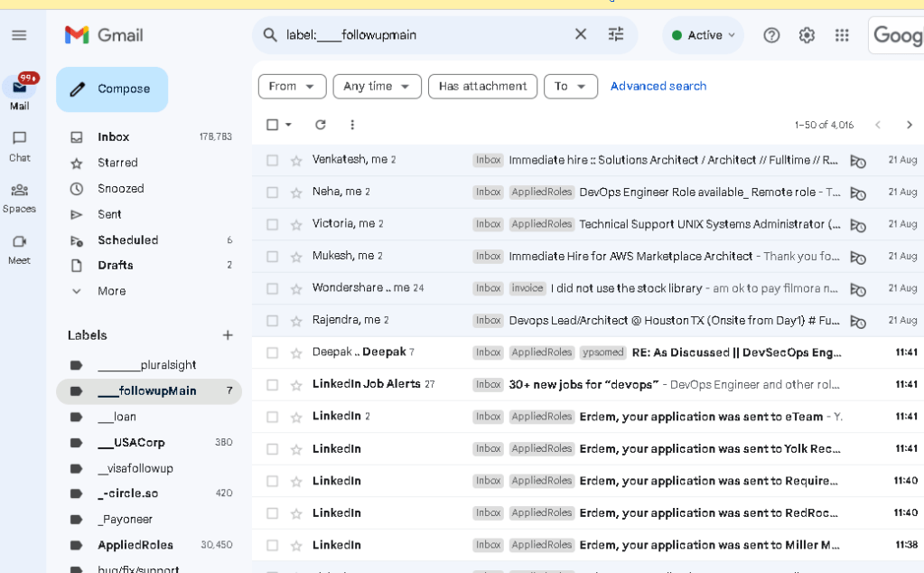Screen dimensions: 924x573
Task: Select the LinkedIn Job Alerts checkbox
Action: tap(272, 385)
